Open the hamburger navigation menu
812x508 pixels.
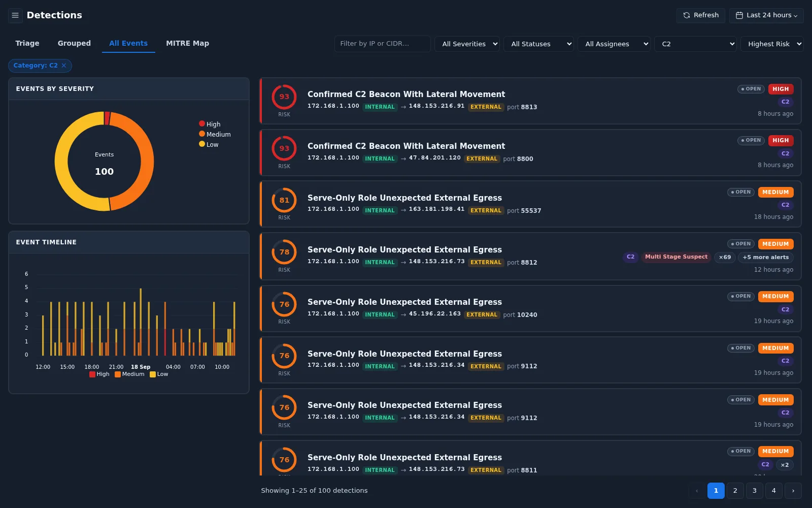[15, 15]
